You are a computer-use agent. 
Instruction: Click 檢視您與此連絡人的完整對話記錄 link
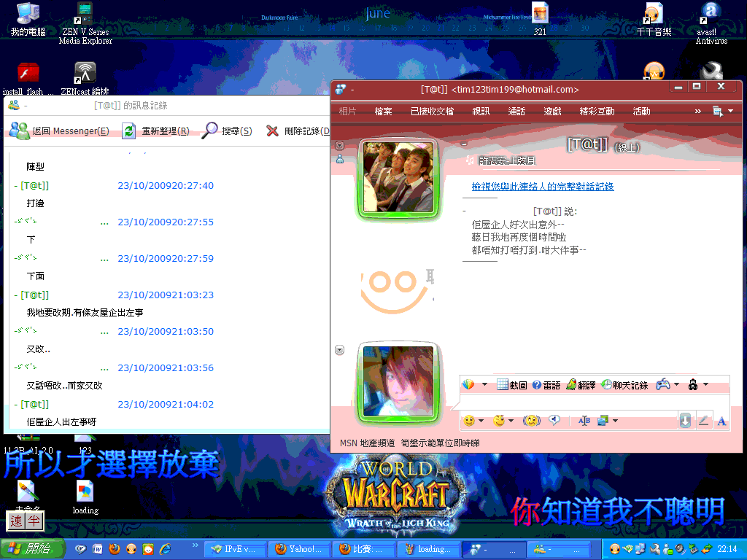pyautogui.click(x=542, y=187)
